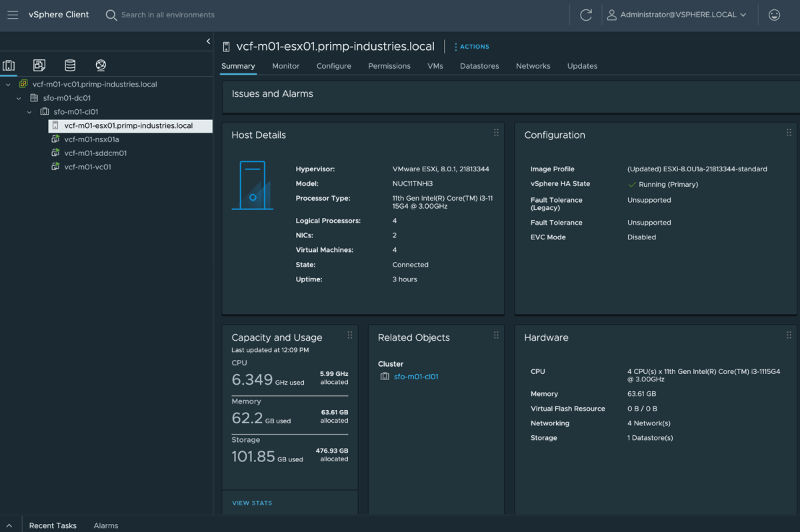Go to the Configure tab
Viewport: 800px width, 532px height.
click(334, 66)
